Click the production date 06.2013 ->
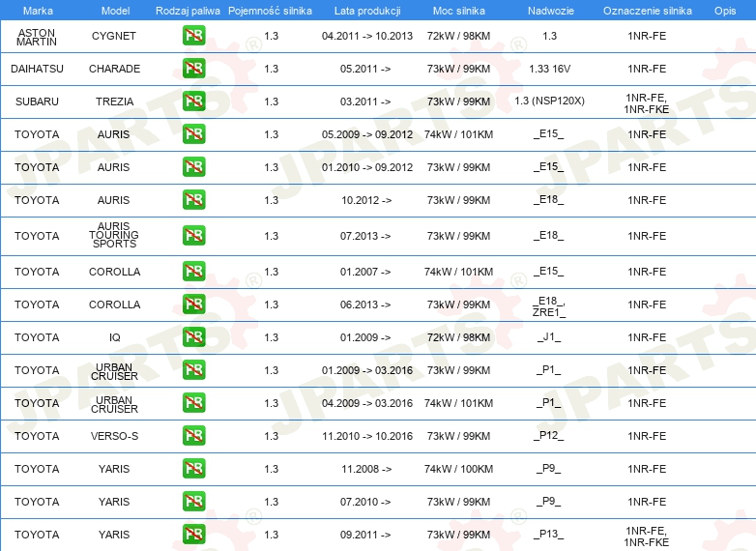The image size is (756, 551). [365, 304]
